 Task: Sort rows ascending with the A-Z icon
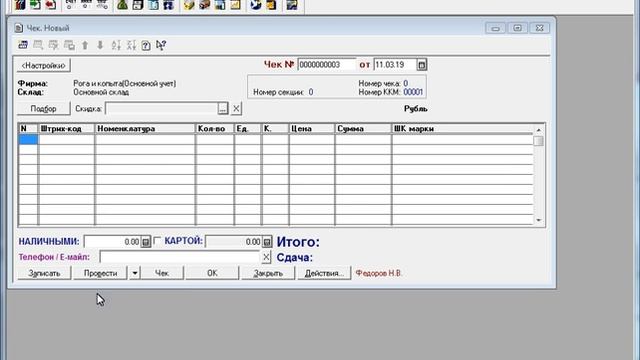click(116, 45)
